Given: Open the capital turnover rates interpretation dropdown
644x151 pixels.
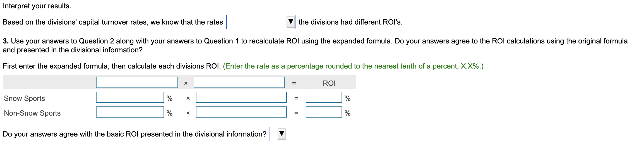Looking at the screenshot, I should click(x=261, y=22).
